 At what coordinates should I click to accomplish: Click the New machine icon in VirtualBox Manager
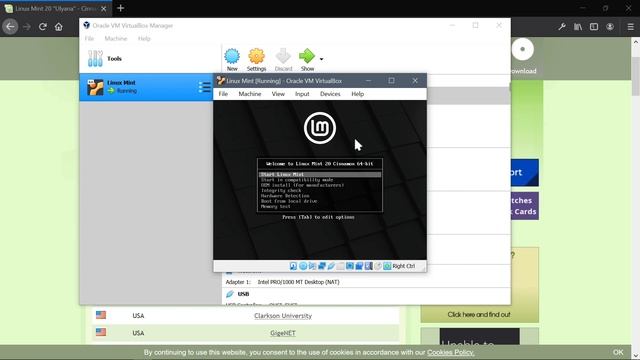232,56
